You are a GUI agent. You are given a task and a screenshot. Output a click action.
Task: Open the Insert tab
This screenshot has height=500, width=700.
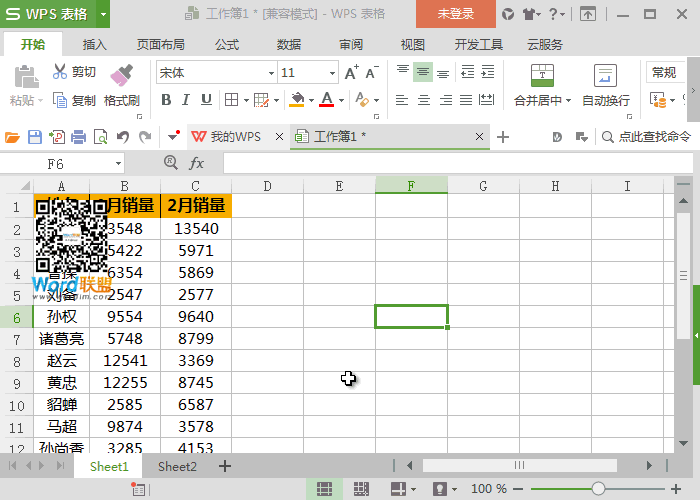point(94,45)
